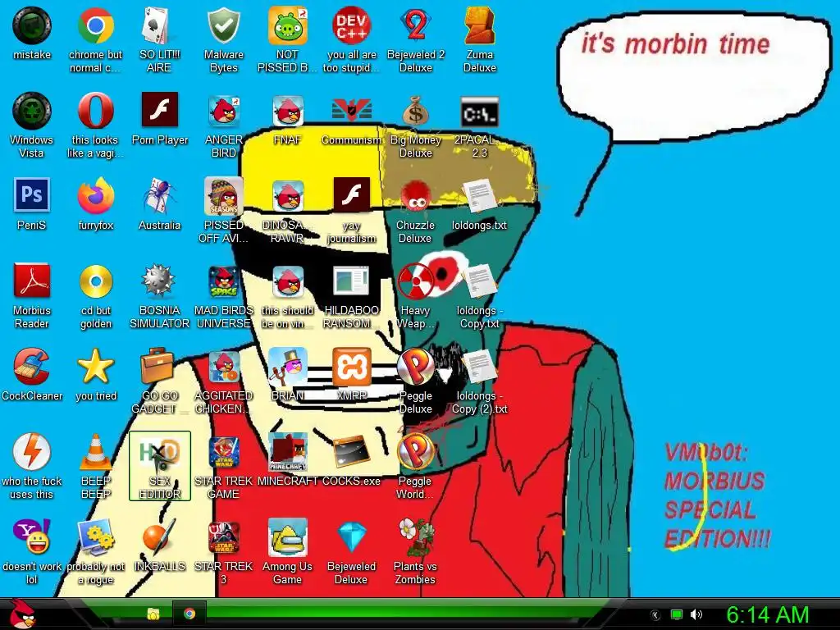The width and height of the screenshot is (840, 630).
Task: Open Zuma Deluxe icon
Action: (x=479, y=26)
